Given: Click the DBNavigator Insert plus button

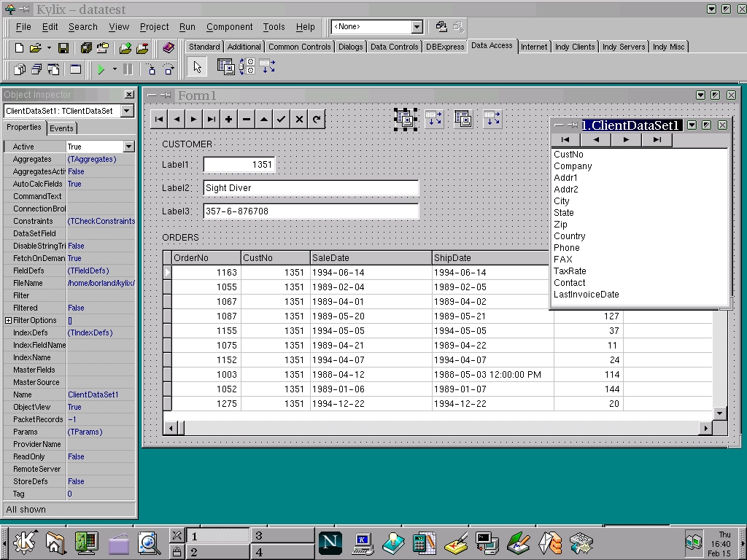Looking at the screenshot, I should point(228,119).
